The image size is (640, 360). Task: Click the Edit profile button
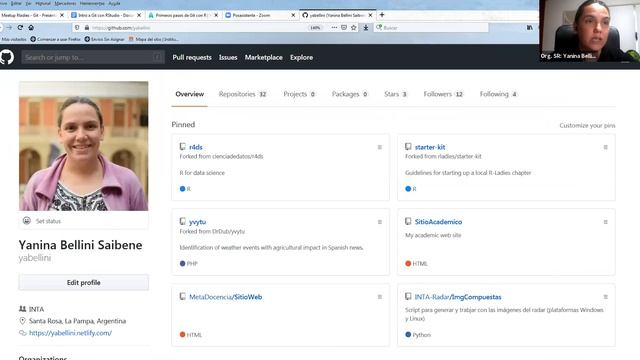tap(84, 282)
